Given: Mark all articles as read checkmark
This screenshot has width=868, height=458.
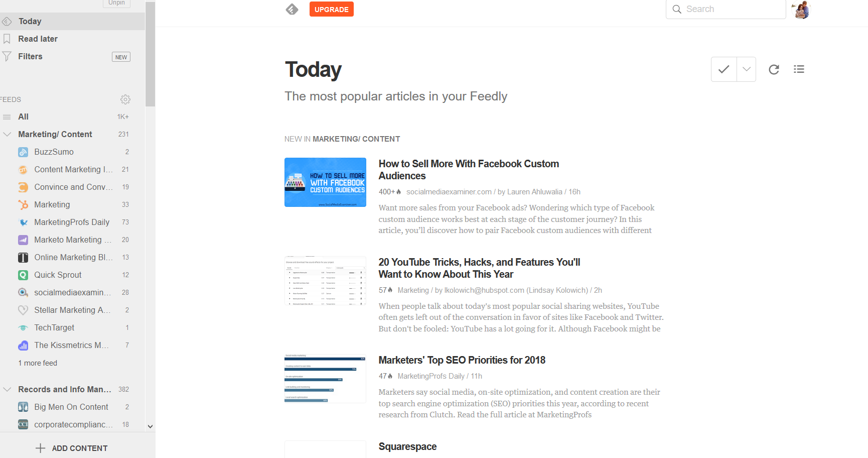Looking at the screenshot, I should (724, 69).
